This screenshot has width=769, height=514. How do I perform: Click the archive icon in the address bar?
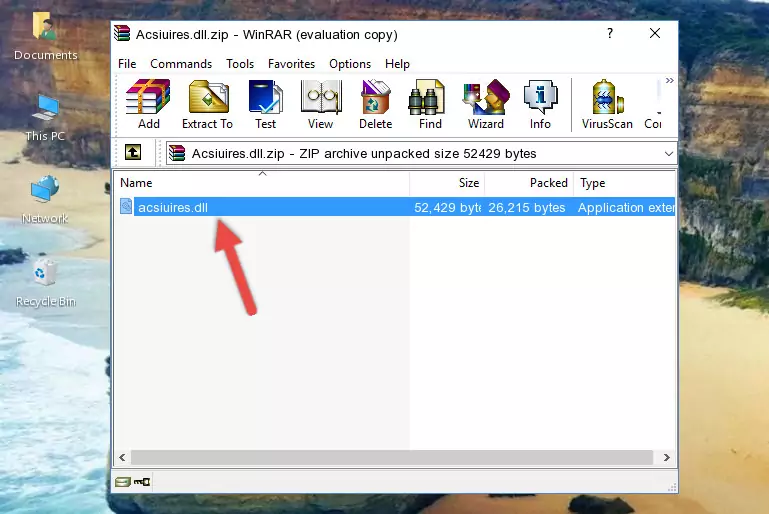pos(177,154)
